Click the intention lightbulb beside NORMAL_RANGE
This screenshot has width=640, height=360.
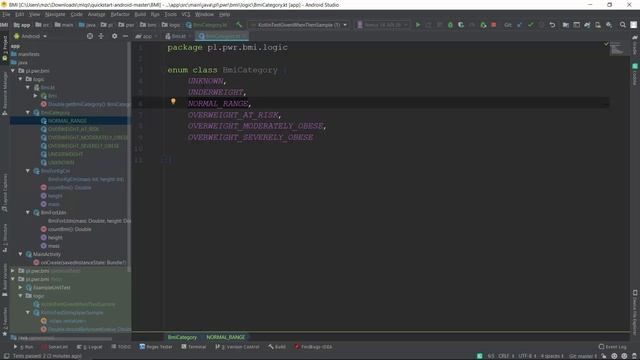(173, 101)
